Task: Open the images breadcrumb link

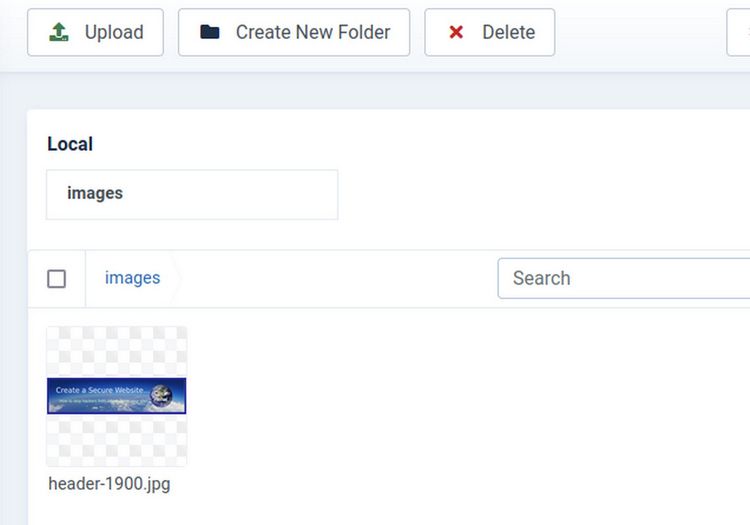Action: click(x=132, y=278)
